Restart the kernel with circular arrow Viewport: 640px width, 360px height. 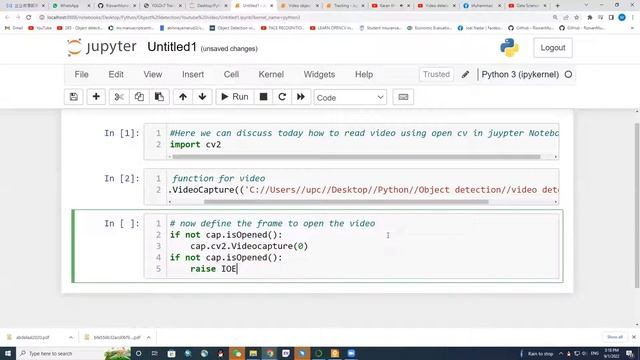coord(282,97)
